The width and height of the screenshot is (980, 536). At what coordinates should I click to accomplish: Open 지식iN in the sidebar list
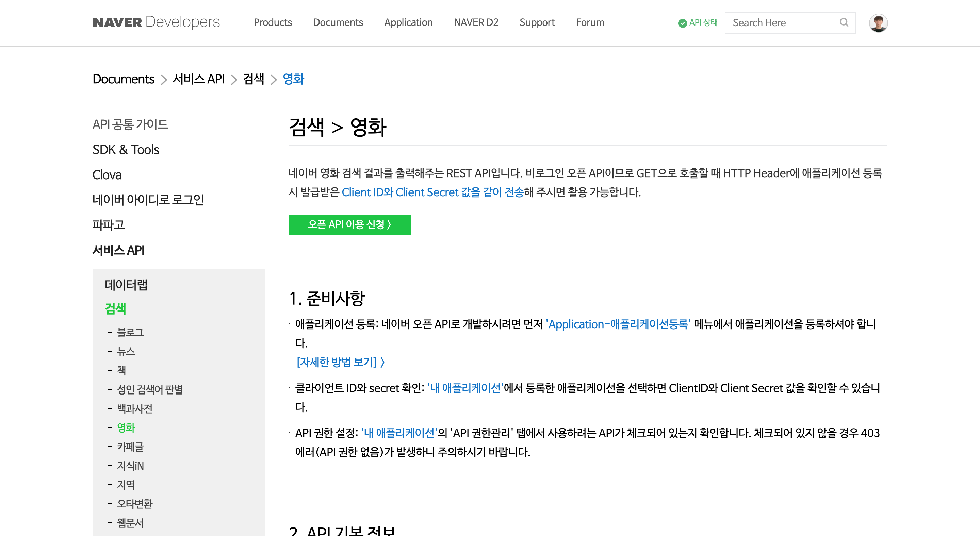(130, 466)
